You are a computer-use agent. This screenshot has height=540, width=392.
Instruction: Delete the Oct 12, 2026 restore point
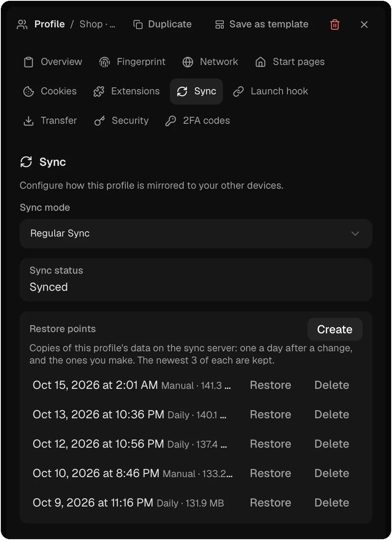(x=332, y=444)
